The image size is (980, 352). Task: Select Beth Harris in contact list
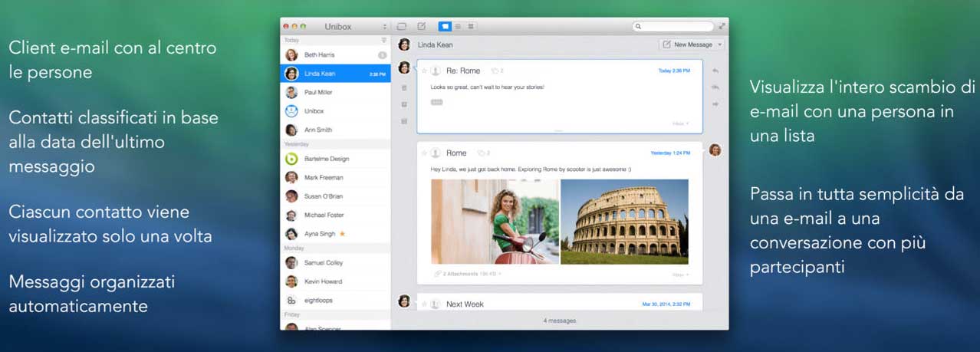tap(336, 55)
